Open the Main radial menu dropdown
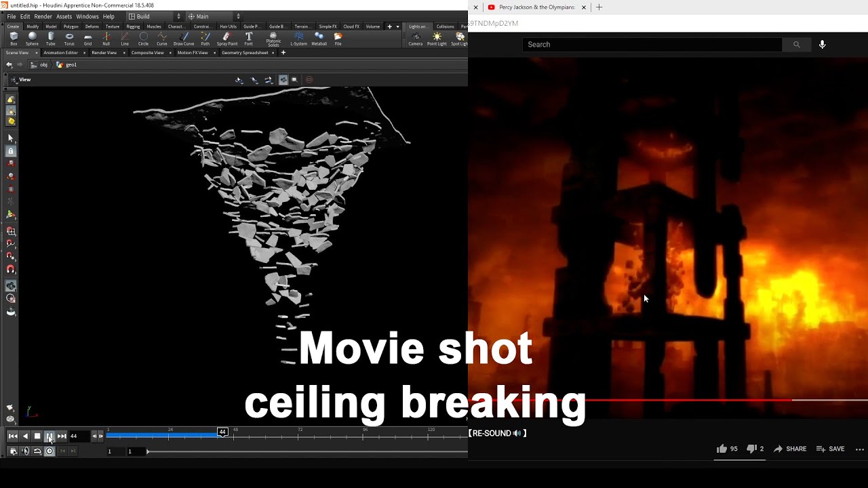This screenshot has height=488, width=868. [x=214, y=16]
